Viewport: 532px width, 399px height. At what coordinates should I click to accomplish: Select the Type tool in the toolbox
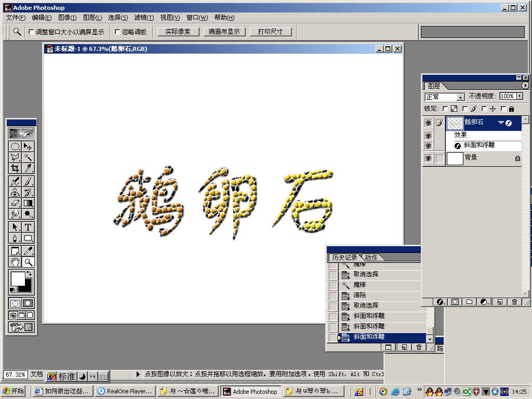coord(28,227)
